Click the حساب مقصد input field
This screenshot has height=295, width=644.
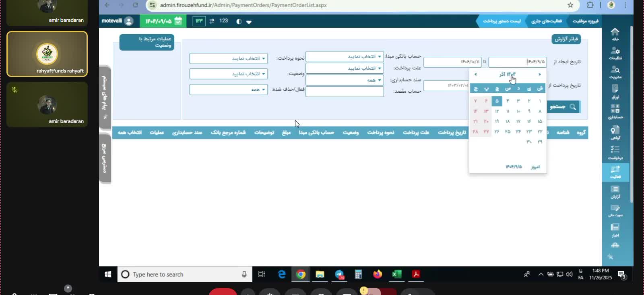tap(345, 92)
